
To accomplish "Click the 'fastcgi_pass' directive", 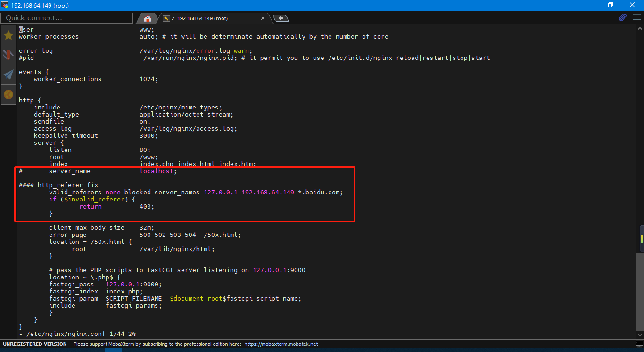I will 72,284.
